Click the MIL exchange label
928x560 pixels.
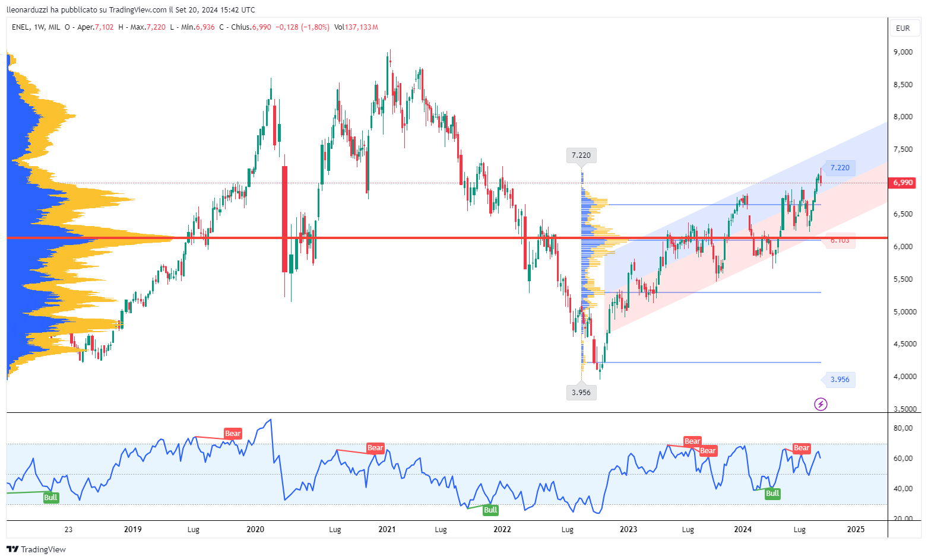[x=54, y=27]
